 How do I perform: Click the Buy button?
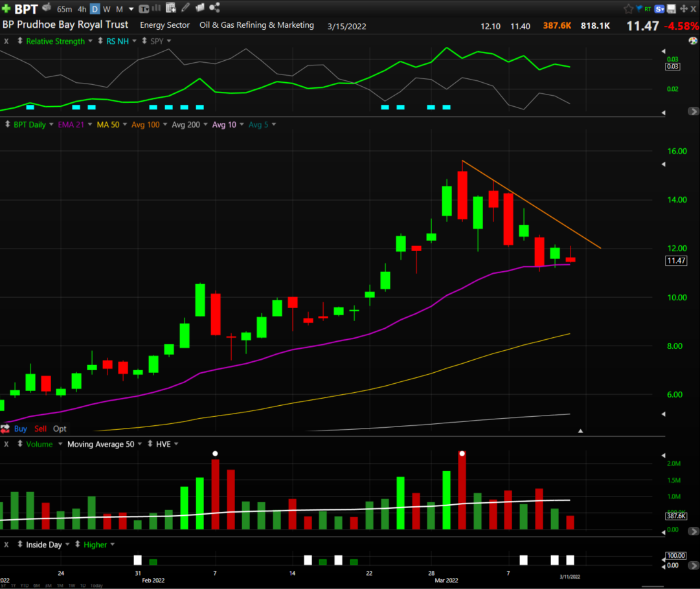(x=21, y=429)
